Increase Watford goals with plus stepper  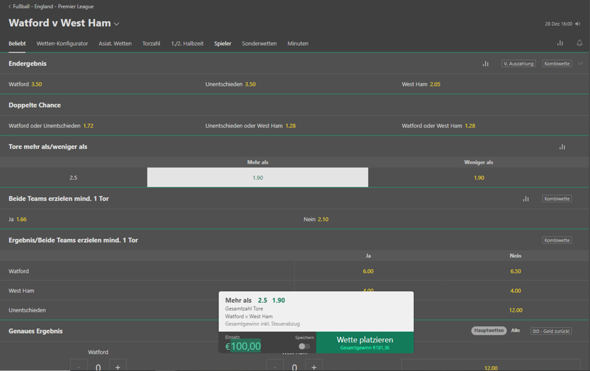click(118, 366)
